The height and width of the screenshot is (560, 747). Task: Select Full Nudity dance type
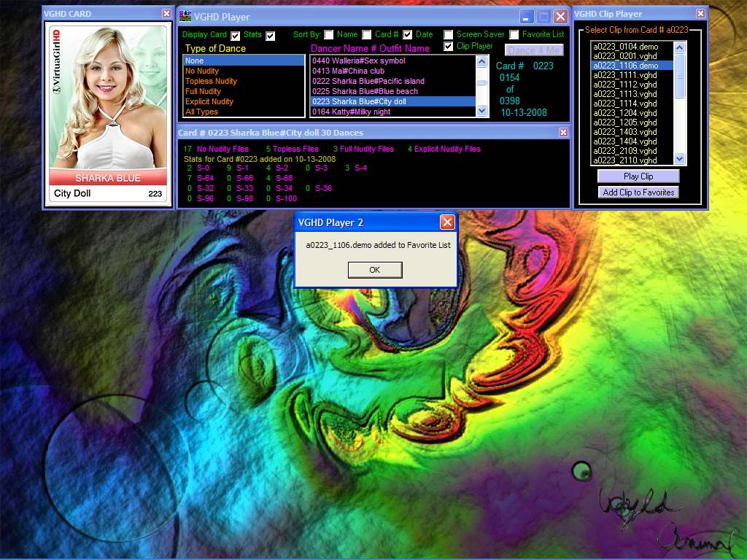tap(244, 91)
